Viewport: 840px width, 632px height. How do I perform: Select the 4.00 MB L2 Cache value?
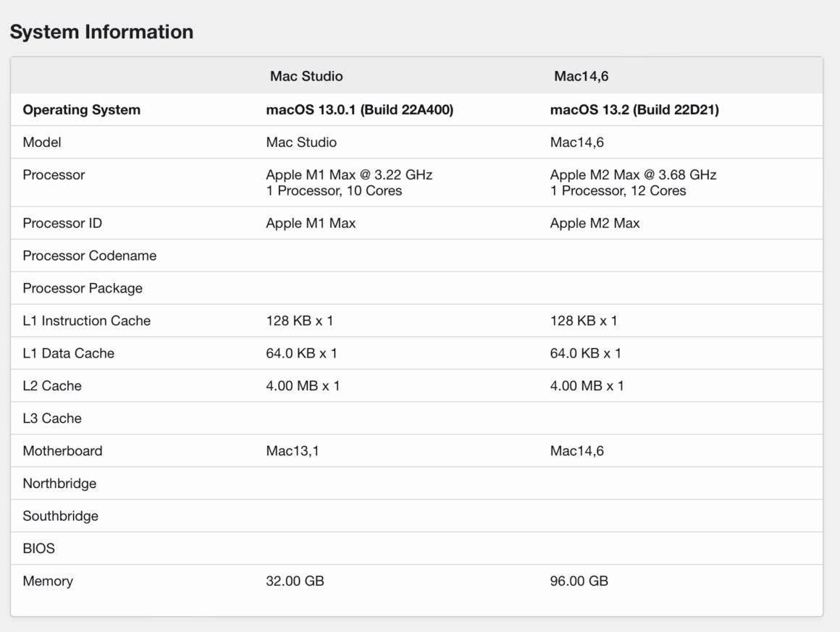coord(302,386)
